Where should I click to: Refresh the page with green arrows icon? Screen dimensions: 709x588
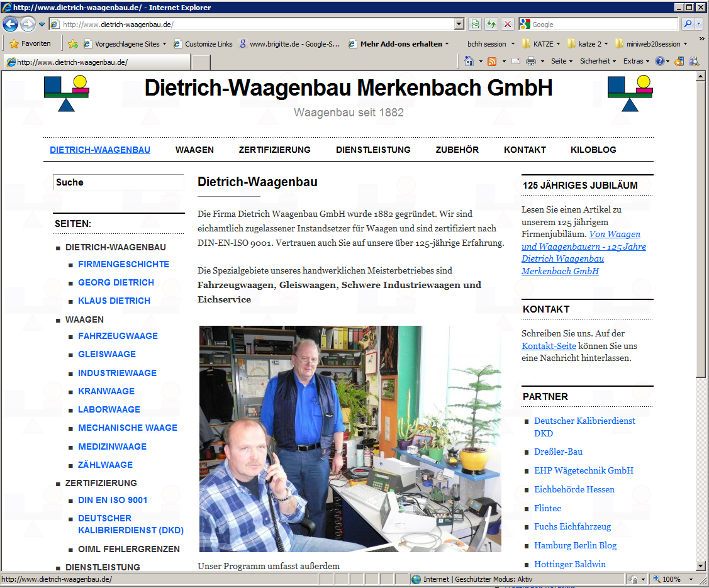point(491,25)
